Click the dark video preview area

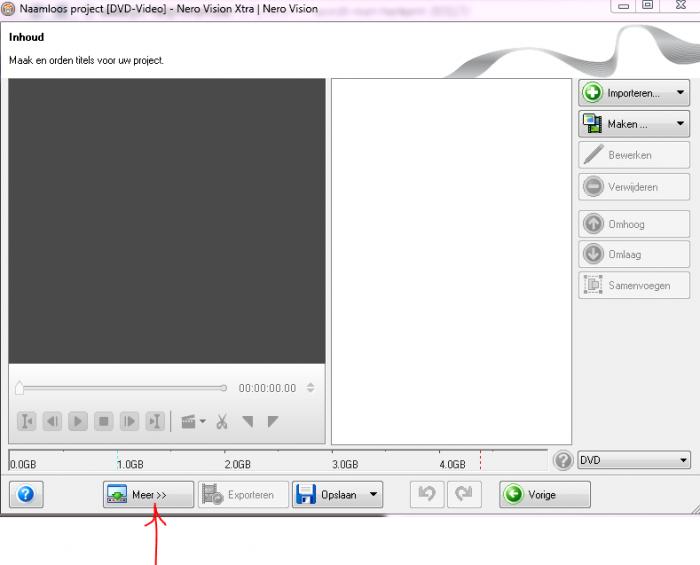pyautogui.click(x=167, y=221)
